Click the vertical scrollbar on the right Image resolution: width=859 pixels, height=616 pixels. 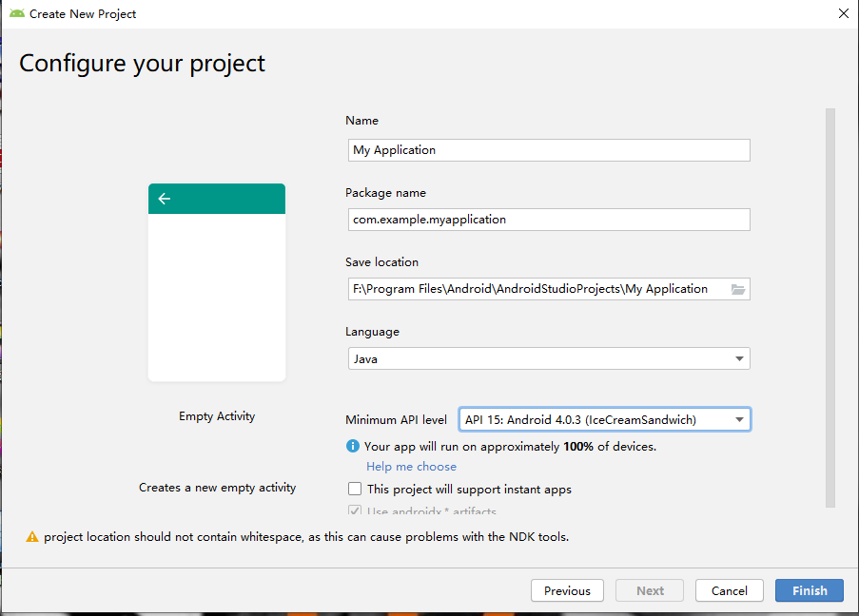(x=830, y=304)
